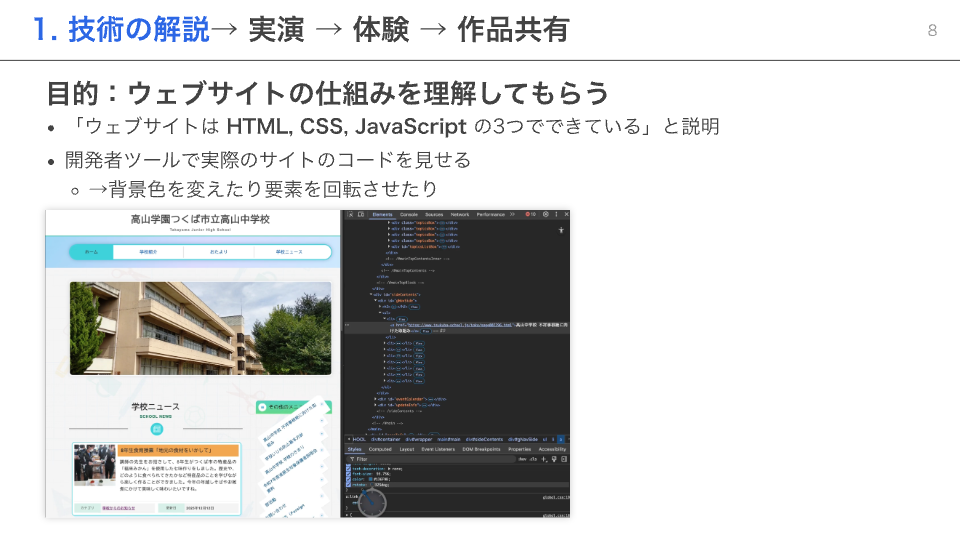Toggle the computed styles sidebar icon
This screenshot has width=960, height=540.
pyautogui.click(x=564, y=459)
